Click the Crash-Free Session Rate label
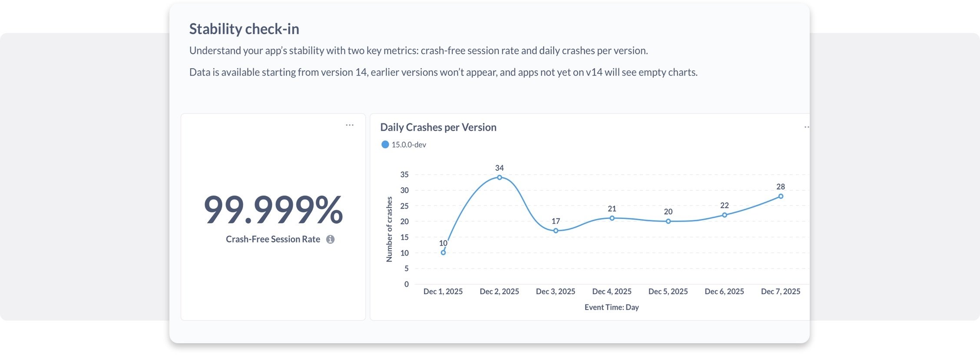This screenshot has width=980, height=358. pyautogui.click(x=273, y=239)
